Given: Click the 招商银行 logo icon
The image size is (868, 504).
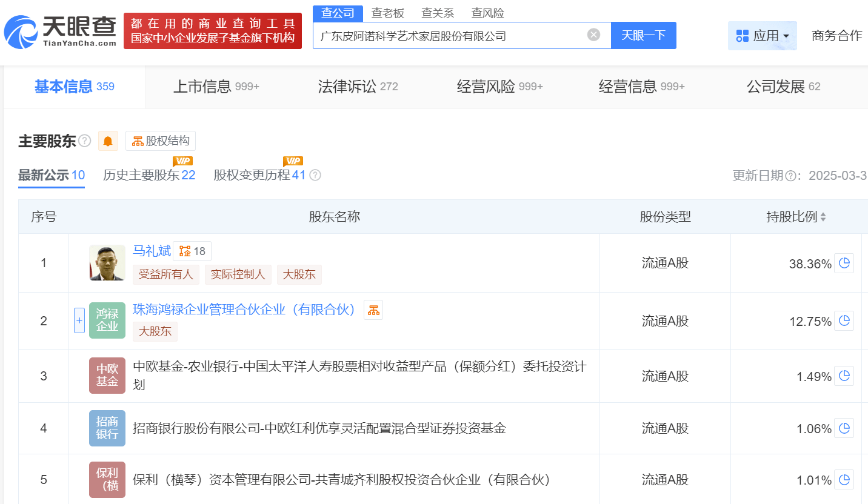Looking at the screenshot, I should [107, 428].
